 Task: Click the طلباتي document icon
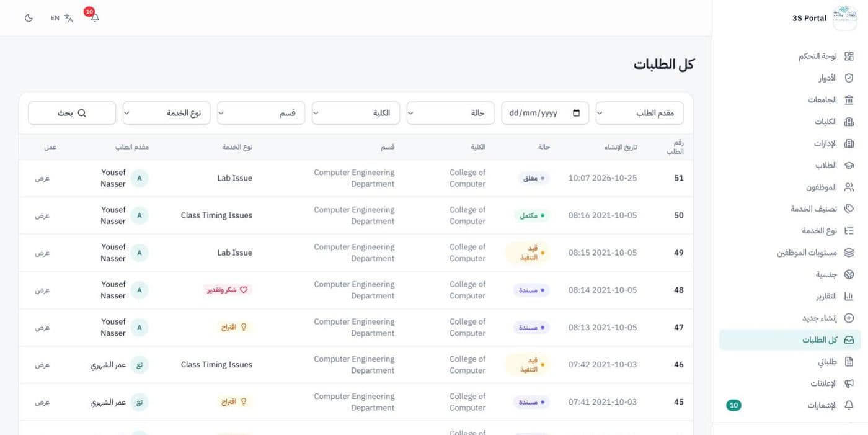(849, 362)
